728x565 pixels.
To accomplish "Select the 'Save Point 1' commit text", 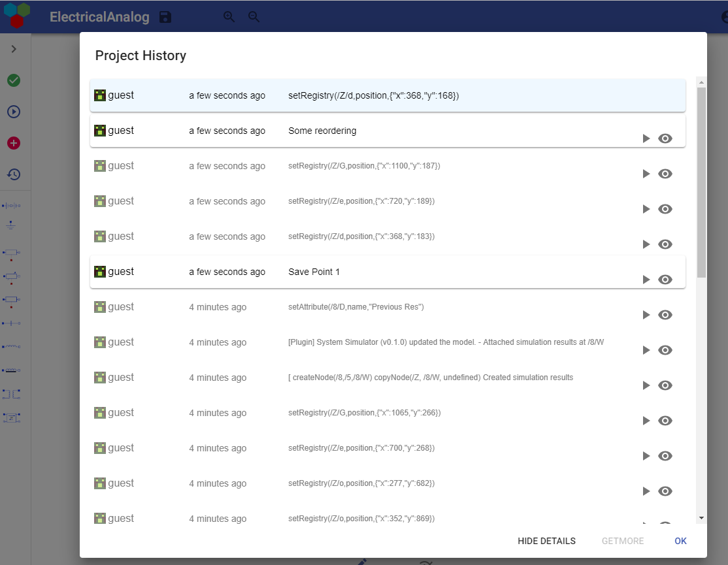I will click(x=314, y=272).
